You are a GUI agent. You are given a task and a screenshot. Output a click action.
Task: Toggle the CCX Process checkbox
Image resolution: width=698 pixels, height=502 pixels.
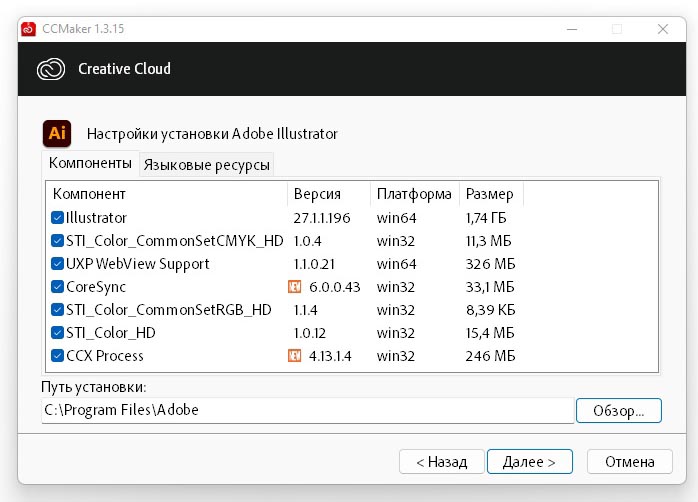click(x=57, y=356)
